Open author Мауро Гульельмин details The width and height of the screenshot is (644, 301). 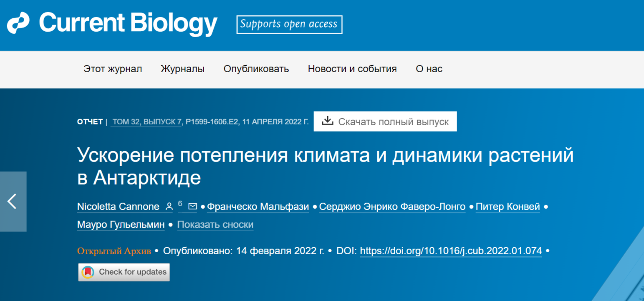(121, 225)
